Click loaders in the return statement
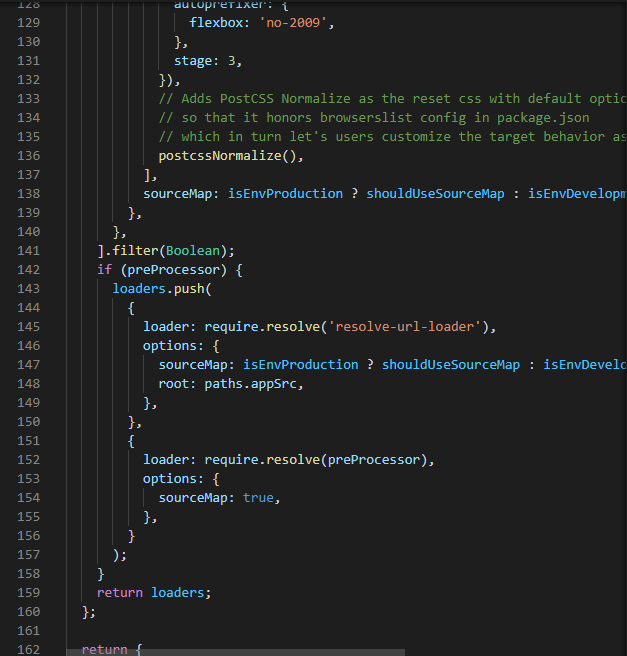The image size is (627, 656). click(177, 593)
